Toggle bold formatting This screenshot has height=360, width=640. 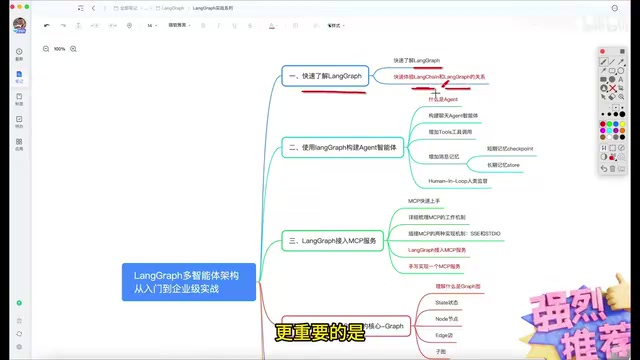[203, 25]
